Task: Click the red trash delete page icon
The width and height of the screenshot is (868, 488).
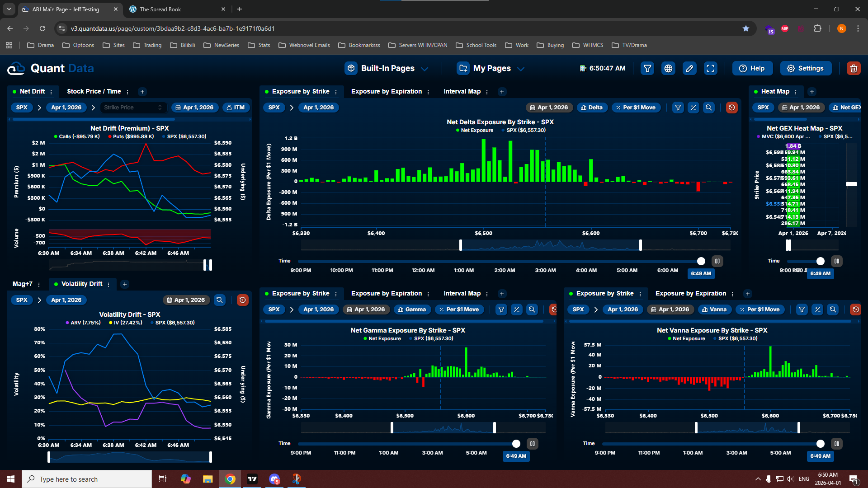Action: click(854, 68)
